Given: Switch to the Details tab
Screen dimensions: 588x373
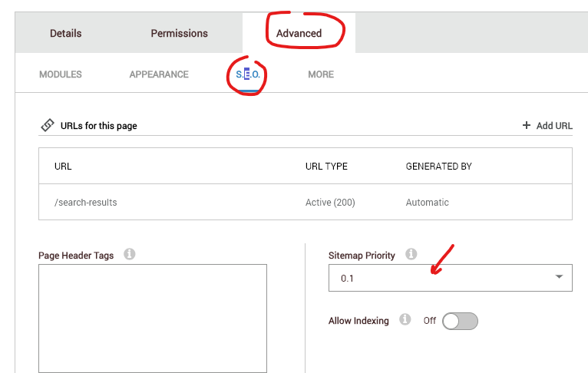Looking at the screenshot, I should [66, 33].
